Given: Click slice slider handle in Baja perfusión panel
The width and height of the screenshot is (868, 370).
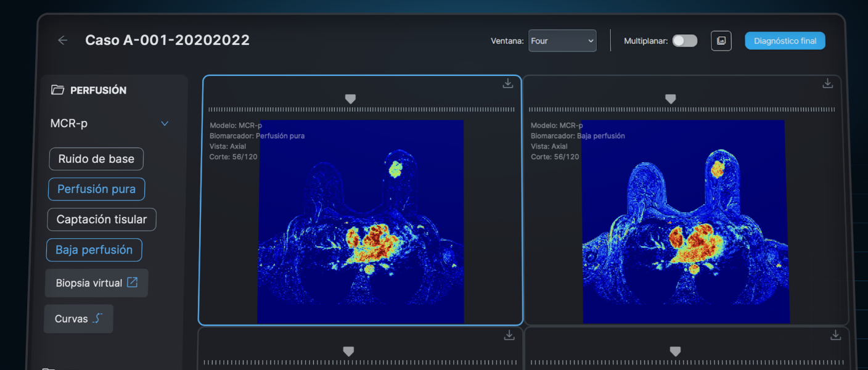Looking at the screenshot, I should [670, 99].
